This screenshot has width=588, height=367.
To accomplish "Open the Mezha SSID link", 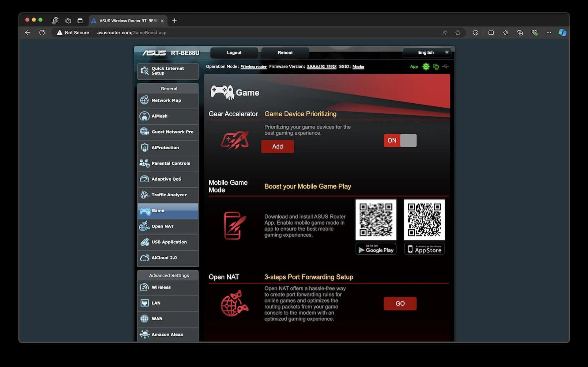I will (x=358, y=67).
